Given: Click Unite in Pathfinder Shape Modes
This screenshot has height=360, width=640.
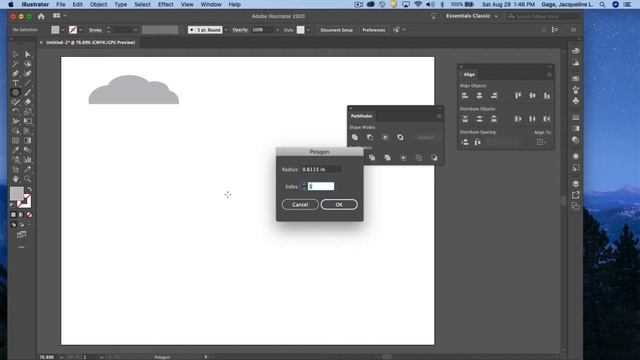Looking at the screenshot, I should (x=355, y=138).
